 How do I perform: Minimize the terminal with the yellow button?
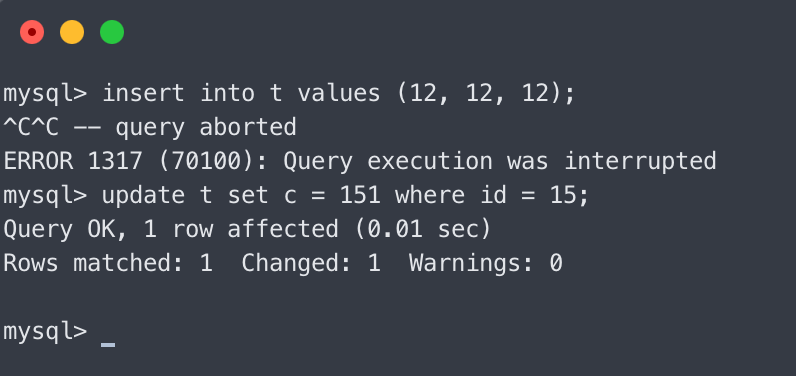coord(72,32)
